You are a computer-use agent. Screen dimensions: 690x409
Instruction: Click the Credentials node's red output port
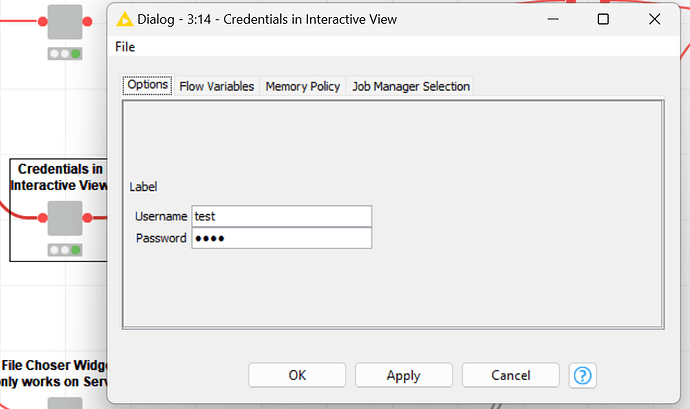pyautogui.click(x=88, y=217)
